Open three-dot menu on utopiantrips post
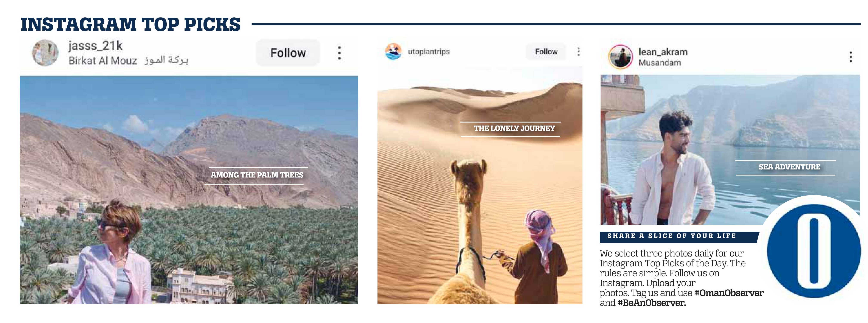The image size is (868, 323). [579, 51]
